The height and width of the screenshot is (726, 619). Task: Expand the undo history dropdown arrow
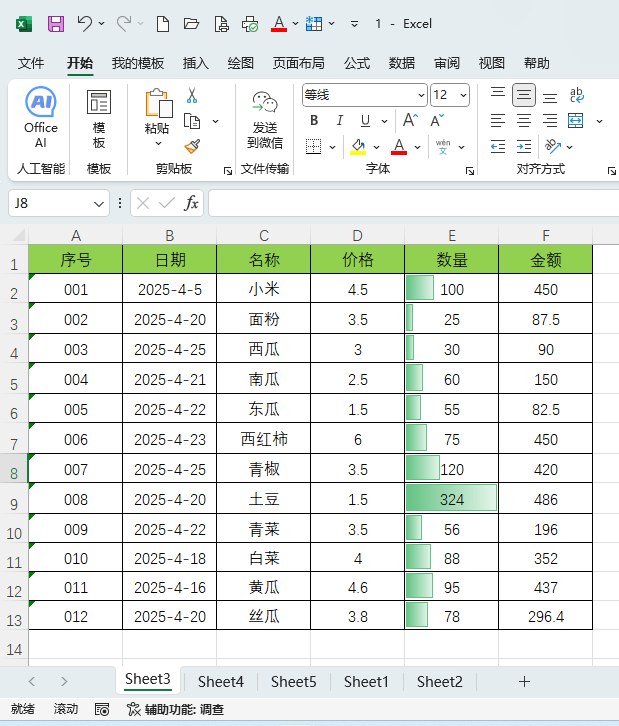(101, 23)
